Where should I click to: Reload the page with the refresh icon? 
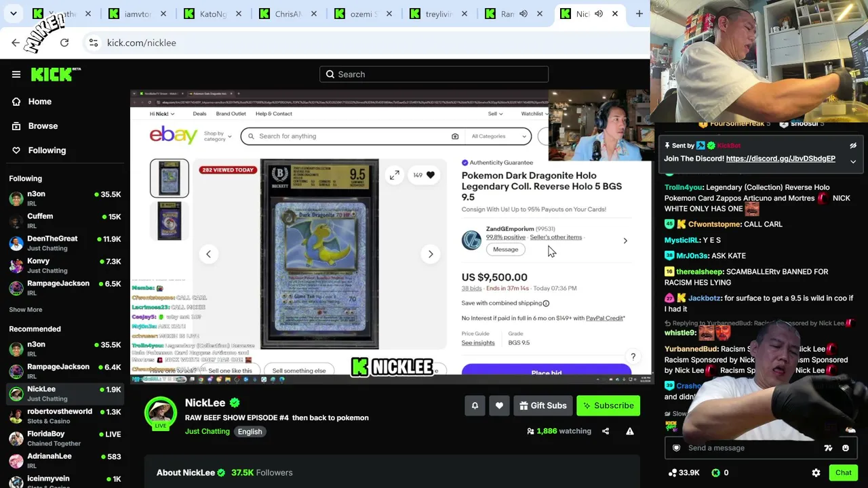pos(64,43)
